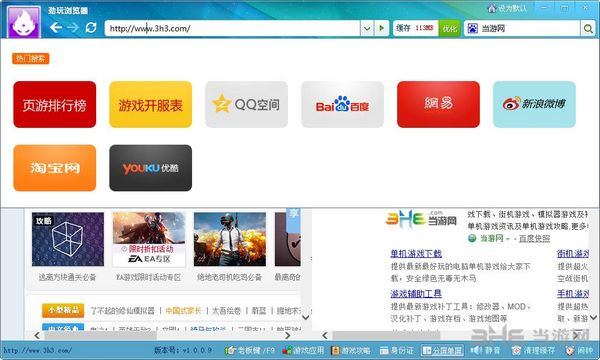
Task: Click the 小型精品 orange category label
Action: 63,310
